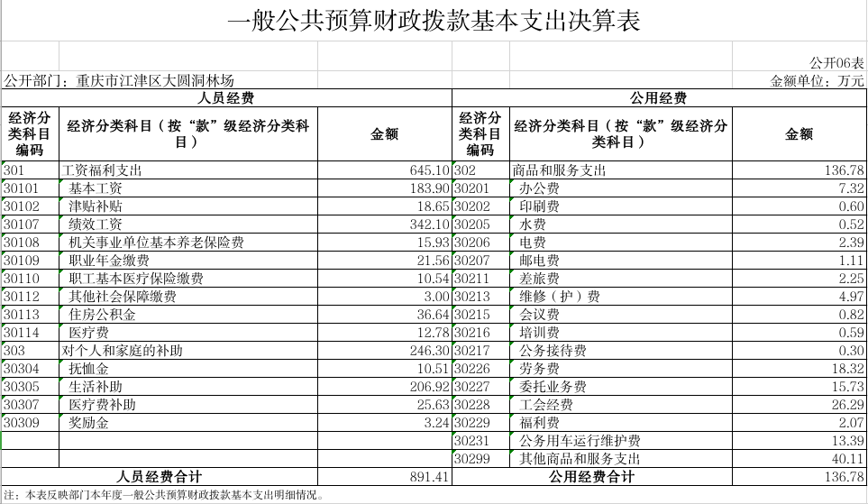Click the 福利费 cell
This screenshot has width=868, height=504.
(x=621, y=423)
